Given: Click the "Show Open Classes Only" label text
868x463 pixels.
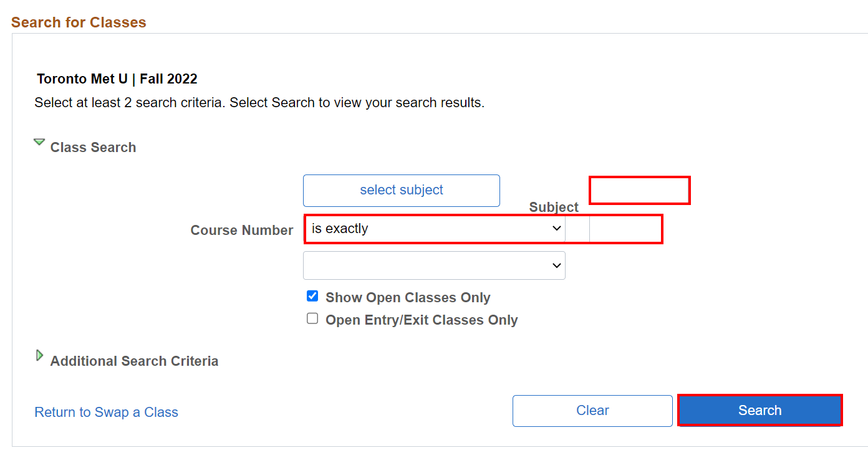Looking at the screenshot, I should (x=408, y=298).
